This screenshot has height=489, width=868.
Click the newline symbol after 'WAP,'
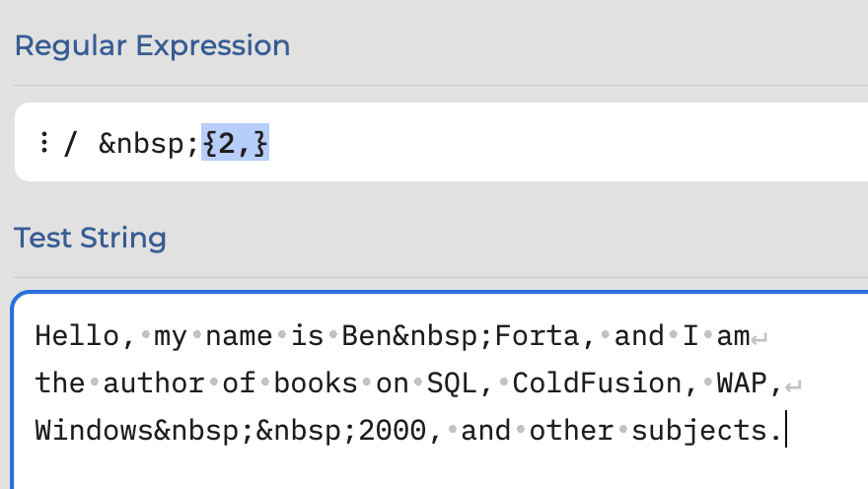pyautogui.click(x=793, y=385)
